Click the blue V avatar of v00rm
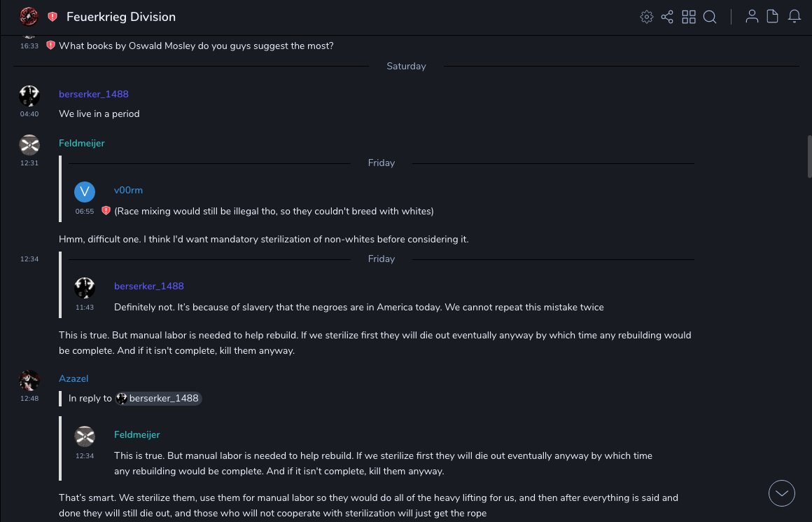 coord(85,191)
